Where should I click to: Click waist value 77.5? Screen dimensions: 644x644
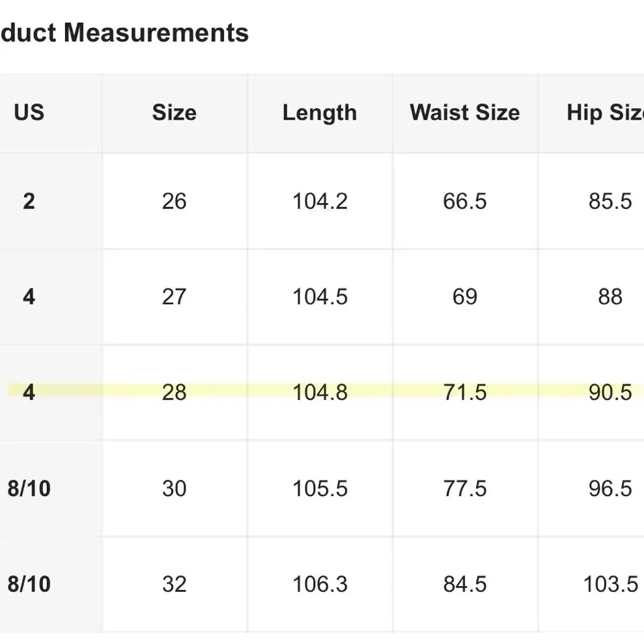point(465,488)
